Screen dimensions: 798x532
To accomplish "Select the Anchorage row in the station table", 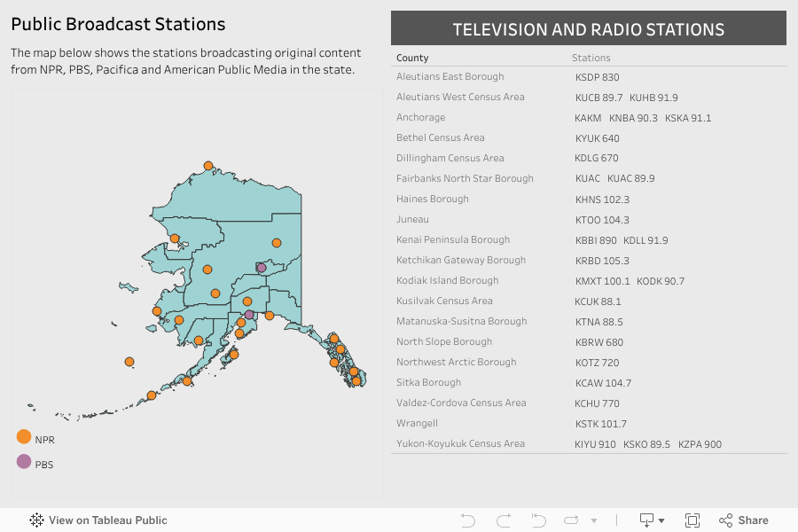I will tap(421, 117).
